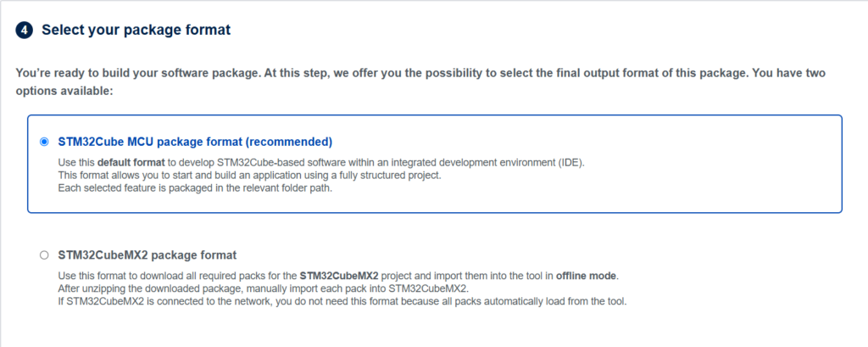Click 'If STM32CubeMX2 is connected to the network' line
This screenshot has height=347, width=868.
[342, 303]
